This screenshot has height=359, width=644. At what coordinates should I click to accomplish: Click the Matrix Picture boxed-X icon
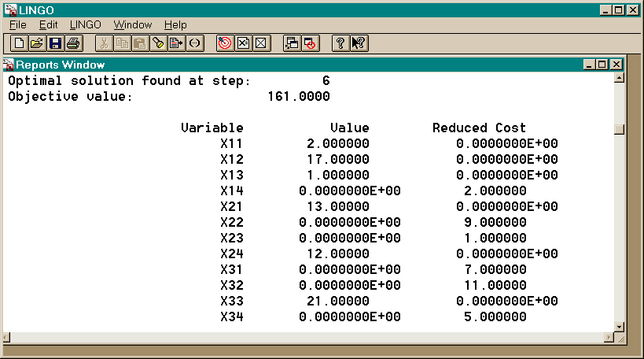coord(261,43)
